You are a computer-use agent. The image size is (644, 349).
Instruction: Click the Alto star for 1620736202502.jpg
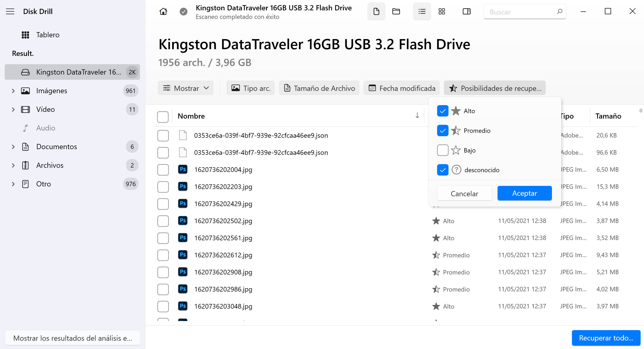(436, 221)
